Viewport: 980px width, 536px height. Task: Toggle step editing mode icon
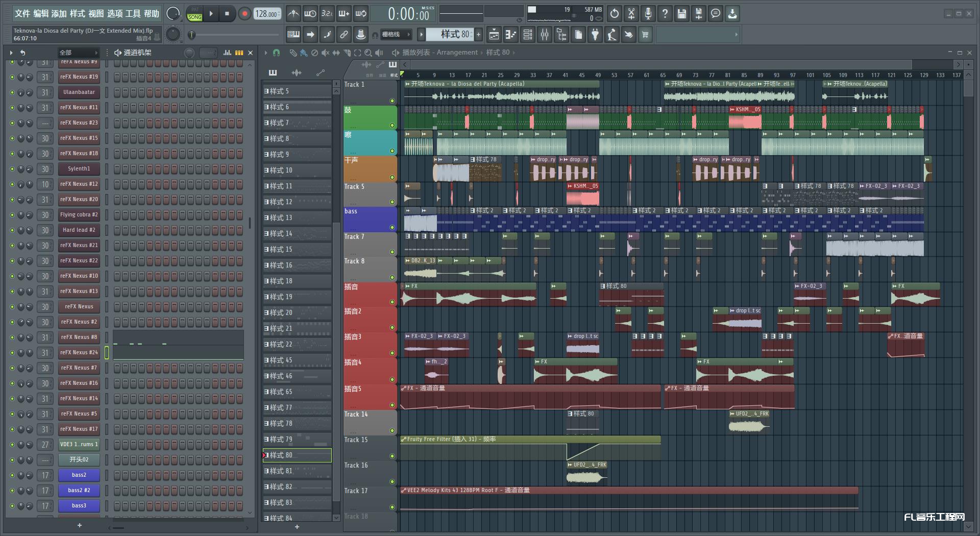(327, 35)
